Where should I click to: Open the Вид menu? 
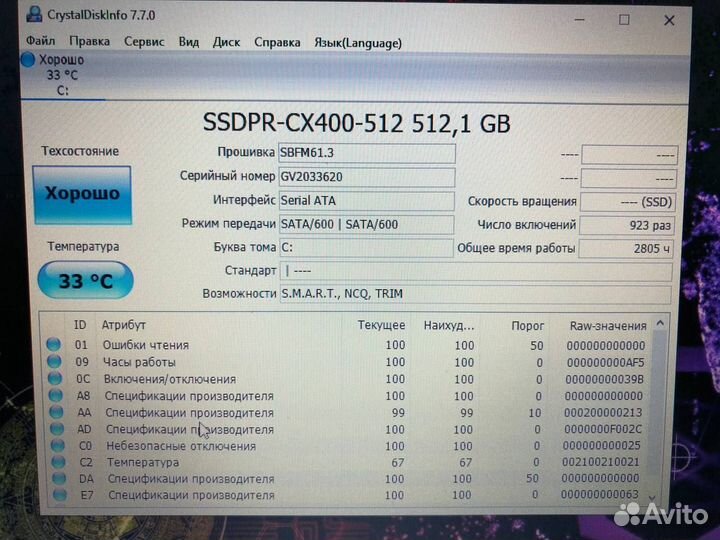point(189,42)
